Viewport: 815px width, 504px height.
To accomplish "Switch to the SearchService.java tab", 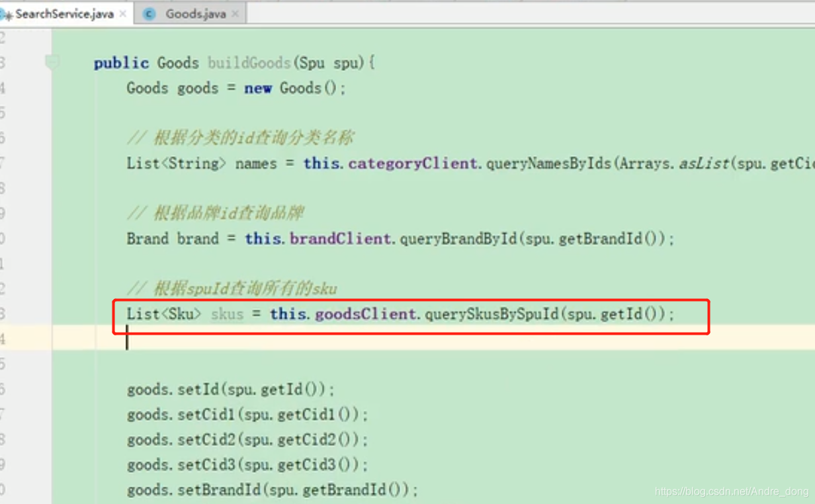I will (x=64, y=13).
